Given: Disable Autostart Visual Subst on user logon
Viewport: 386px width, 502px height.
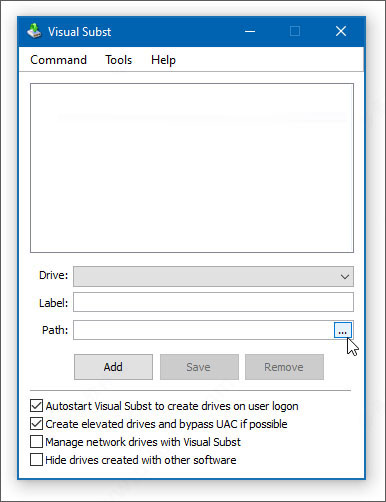Looking at the screenshot, I should click(x=36, y=406).
